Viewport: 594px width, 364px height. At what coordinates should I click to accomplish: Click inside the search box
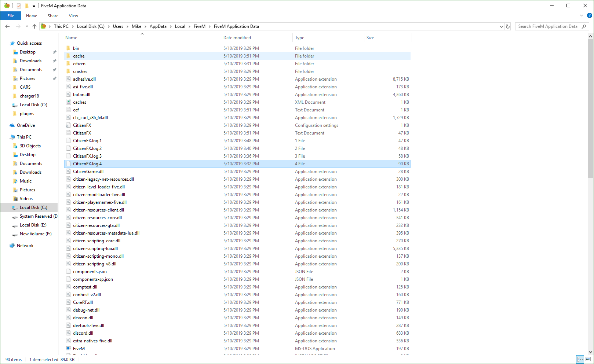[548, 26]
